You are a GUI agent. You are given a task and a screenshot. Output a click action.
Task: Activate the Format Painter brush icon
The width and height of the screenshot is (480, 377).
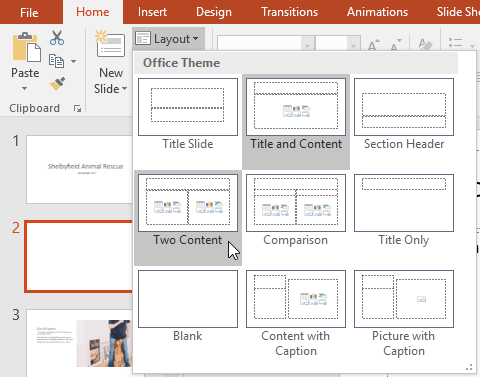pyautogui.click(x=57, y=84)
